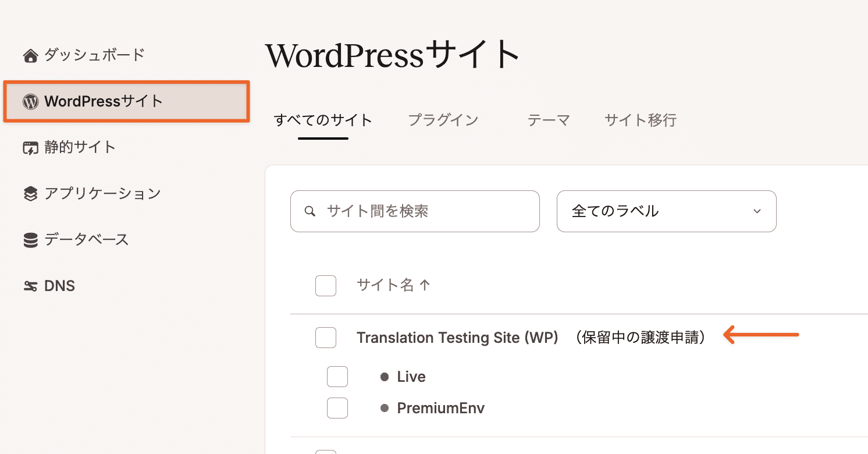Click the WordPress logo icon in sidebar
Image resolution: width=868 pixels, height=454 pixels.
pos(30,102)
